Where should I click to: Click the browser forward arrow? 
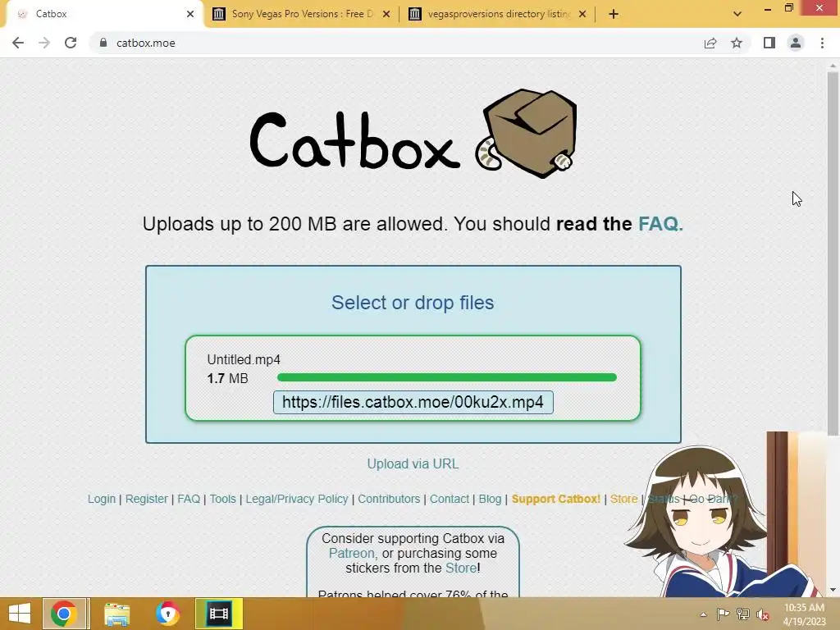44,43
